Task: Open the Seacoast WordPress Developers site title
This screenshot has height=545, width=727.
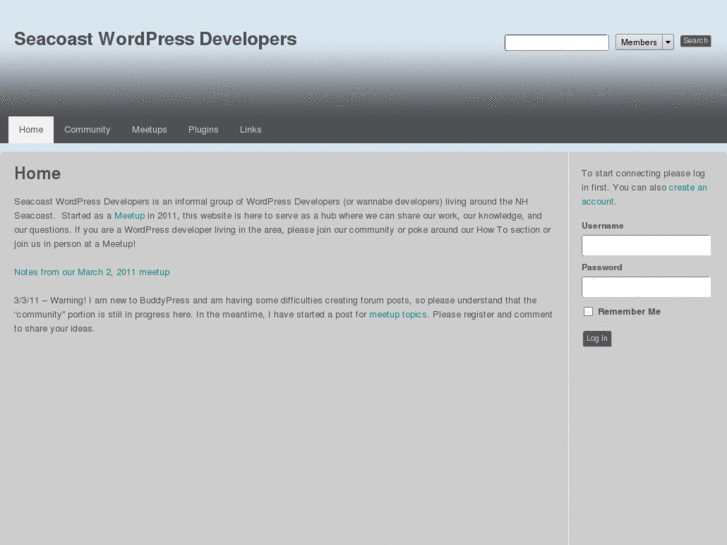Action: [155, 39]
